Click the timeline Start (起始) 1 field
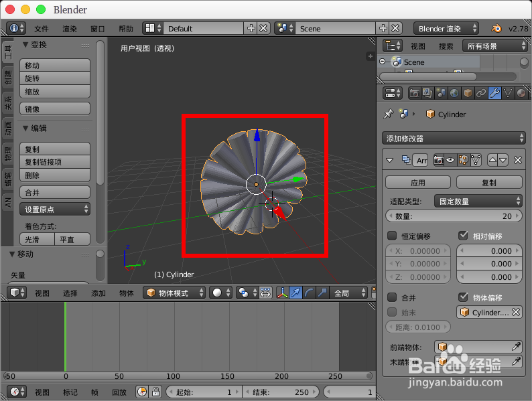 pos(204,392)
